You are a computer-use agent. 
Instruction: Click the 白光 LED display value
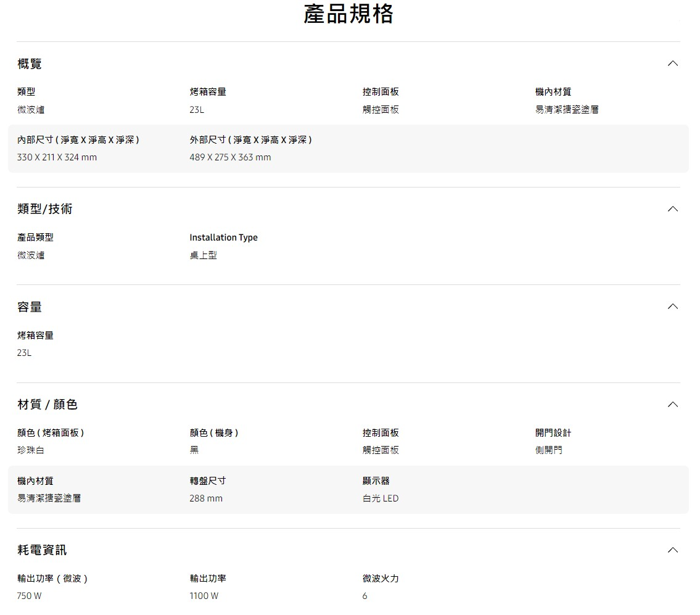pos(381,498)
